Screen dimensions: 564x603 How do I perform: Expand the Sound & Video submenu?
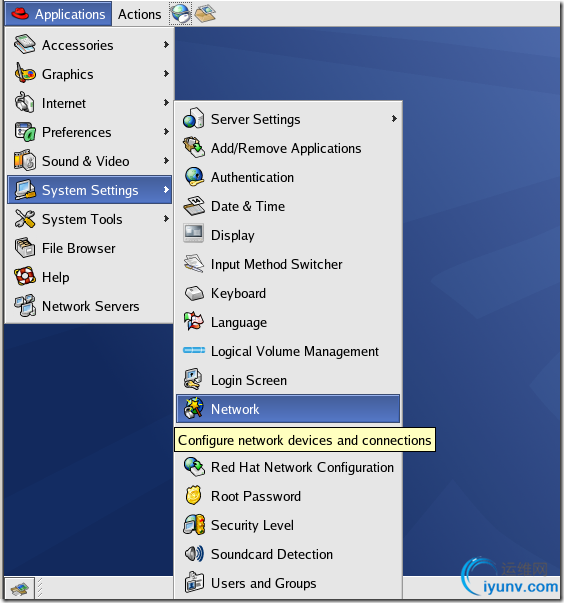point(89,161)
